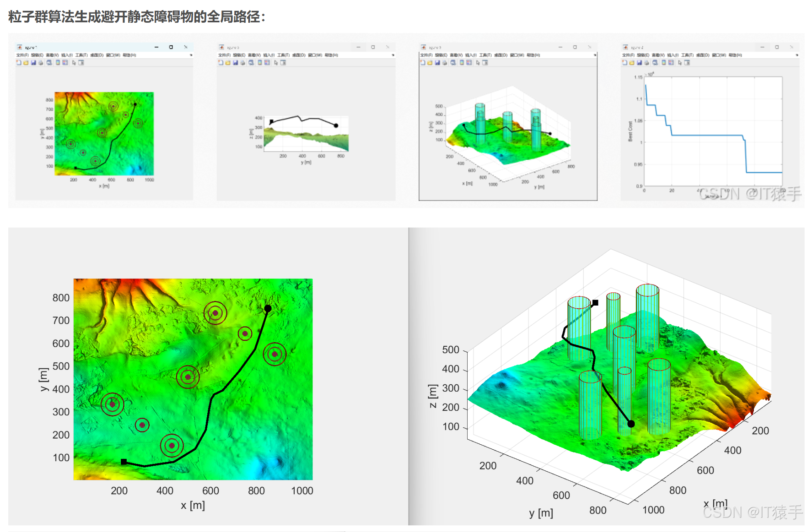This screenshot has width=810, height=532.
Task: Click Link Plot icon in Best Cost window
Action: (655, 62)
